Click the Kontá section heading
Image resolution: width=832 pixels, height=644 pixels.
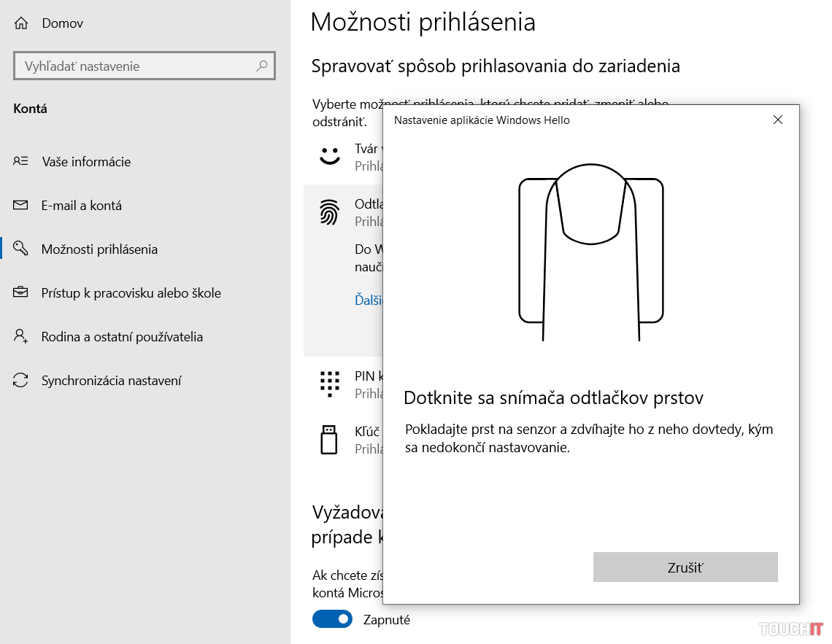[x=30, y=109]
